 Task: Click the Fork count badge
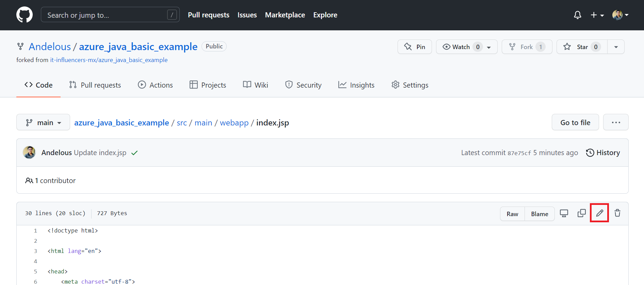[x=541, y=47]
